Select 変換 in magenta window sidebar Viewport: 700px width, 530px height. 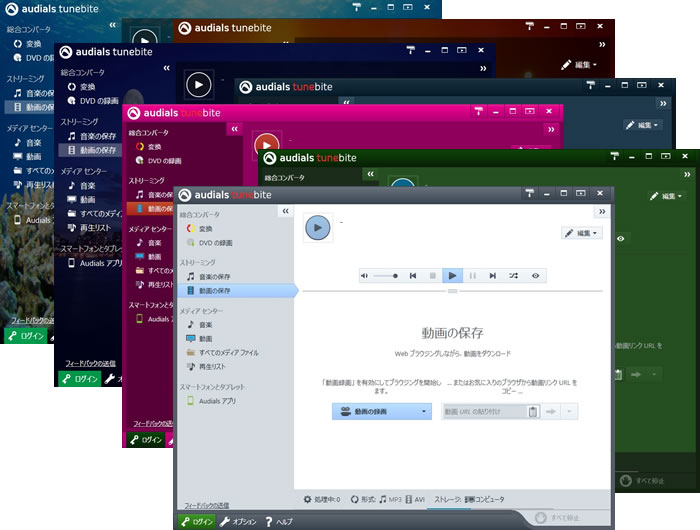click(149, 146)
